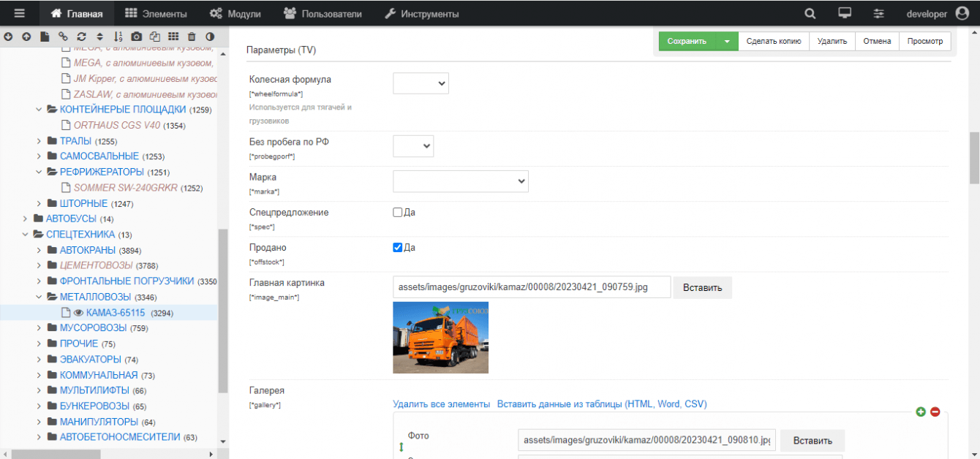
Task: Click Удалить button in action bar
Action: (832, 42)
